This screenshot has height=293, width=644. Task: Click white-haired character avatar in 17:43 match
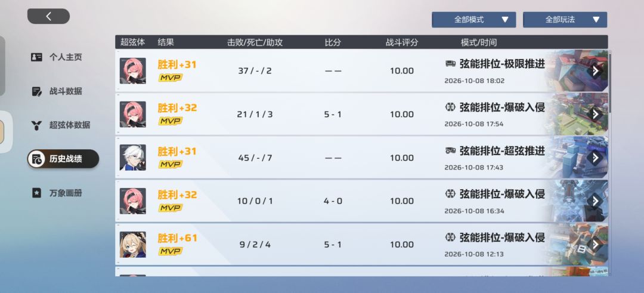(132, 158)
